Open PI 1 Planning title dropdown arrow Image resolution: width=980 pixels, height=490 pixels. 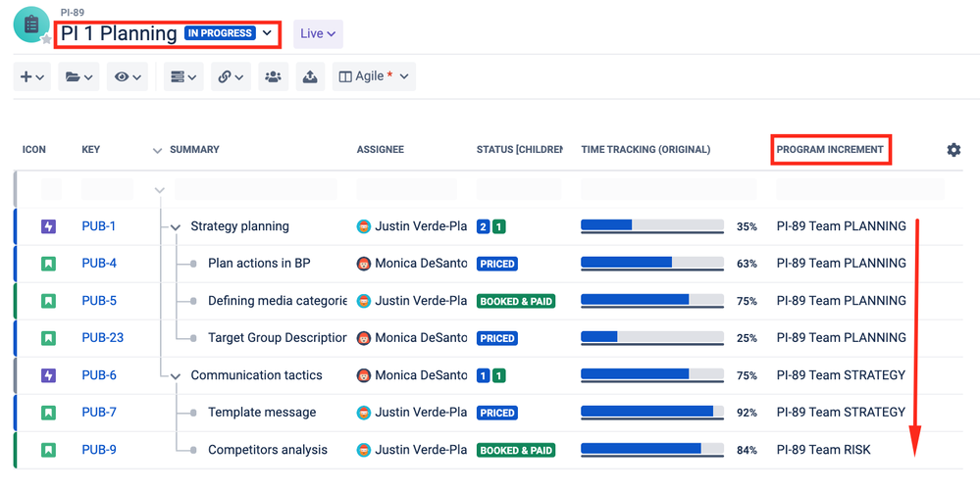pyautogui.click(x=267, y=33)
